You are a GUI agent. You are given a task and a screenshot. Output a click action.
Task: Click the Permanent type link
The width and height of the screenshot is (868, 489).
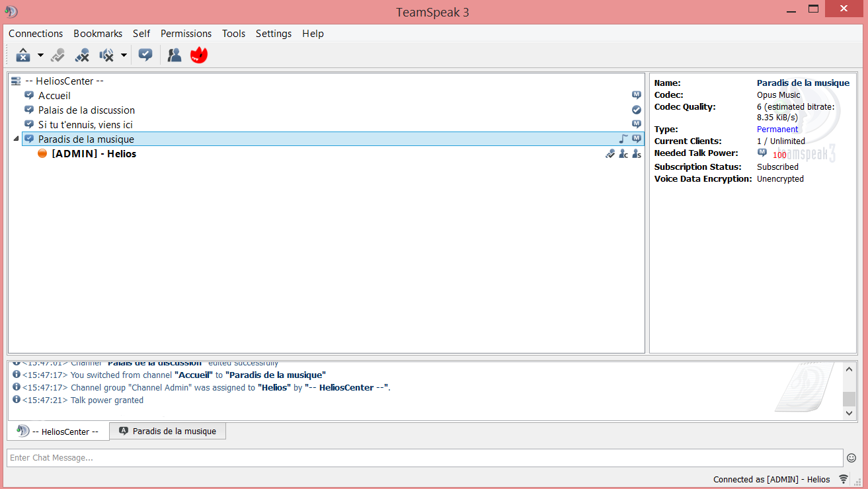pos(777,130)
